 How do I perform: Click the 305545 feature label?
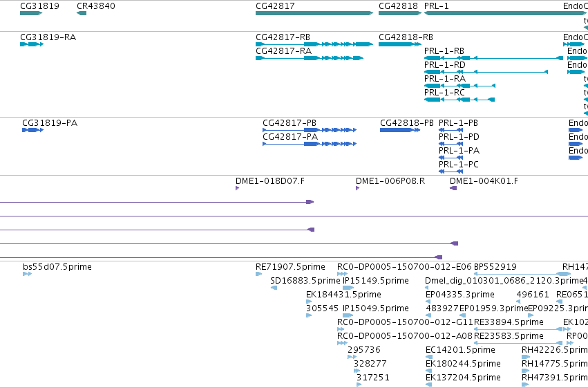tap(322, 308)
